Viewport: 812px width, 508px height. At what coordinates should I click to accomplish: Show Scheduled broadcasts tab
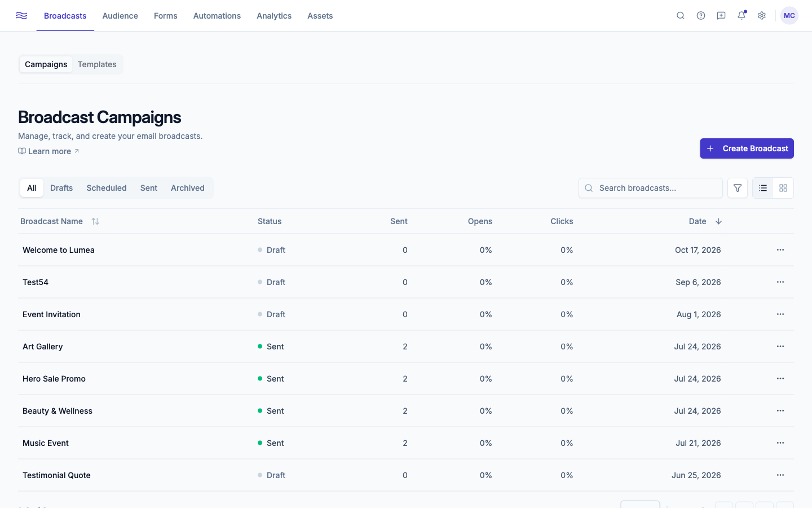107,188
